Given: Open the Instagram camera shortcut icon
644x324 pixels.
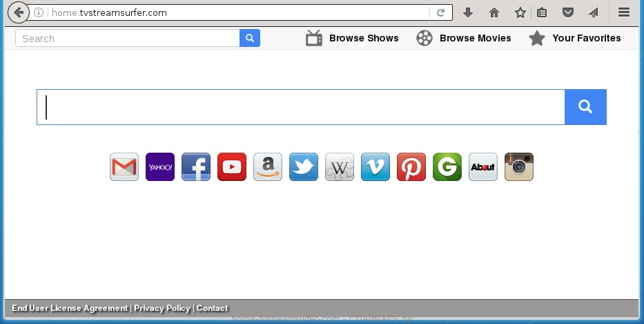Looking at the screenshot, I should coord(519,167).
